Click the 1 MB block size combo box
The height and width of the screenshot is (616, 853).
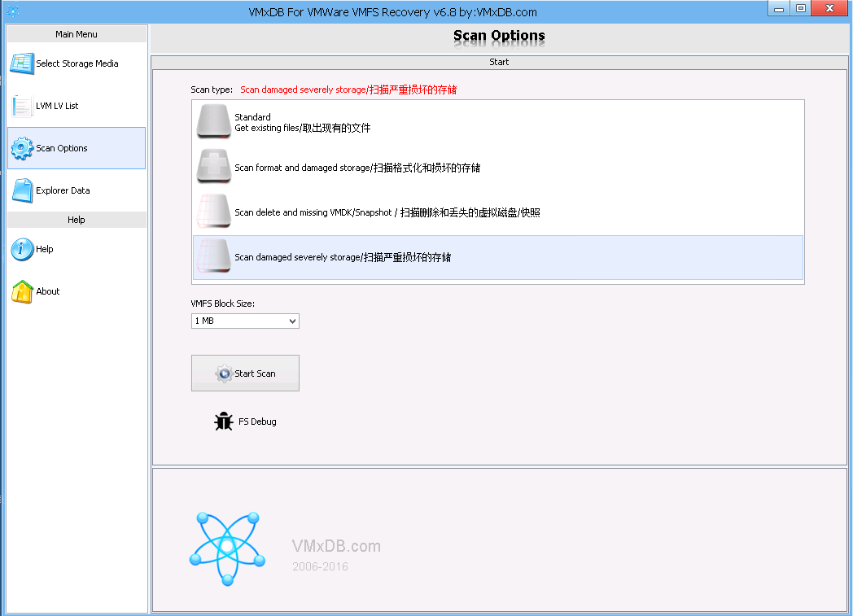tap(245, 321)
